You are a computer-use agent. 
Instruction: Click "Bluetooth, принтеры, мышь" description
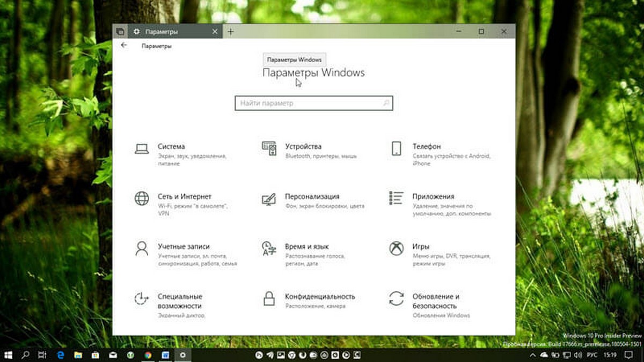pos(321,156)
